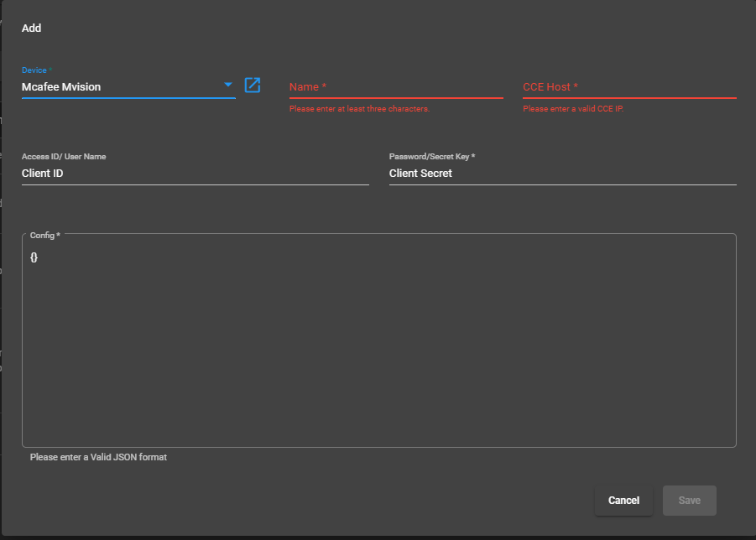
Task: Click the Cancel button
Action: click(x=623, y=500)
